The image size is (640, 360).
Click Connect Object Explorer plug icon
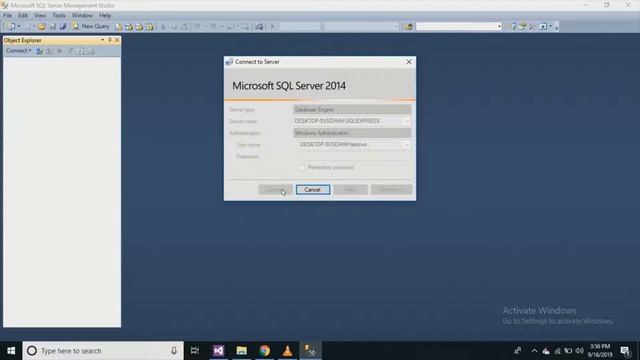pyautogui.click(x=40, y=51)
